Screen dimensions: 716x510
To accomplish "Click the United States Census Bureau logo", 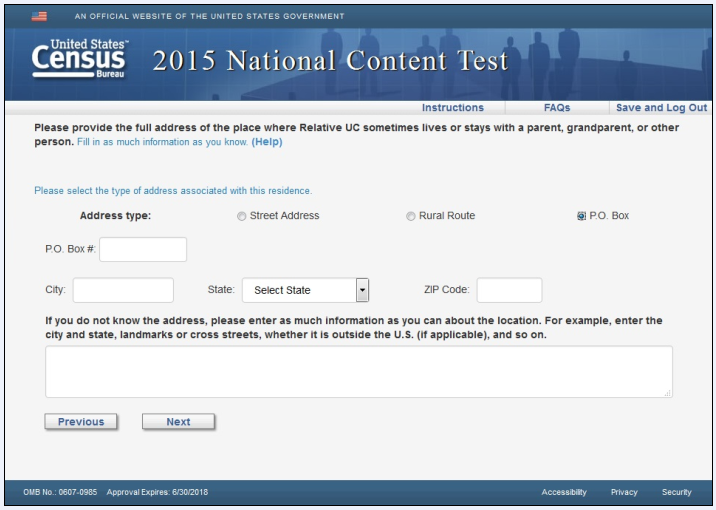I will [x=80, y=58].
